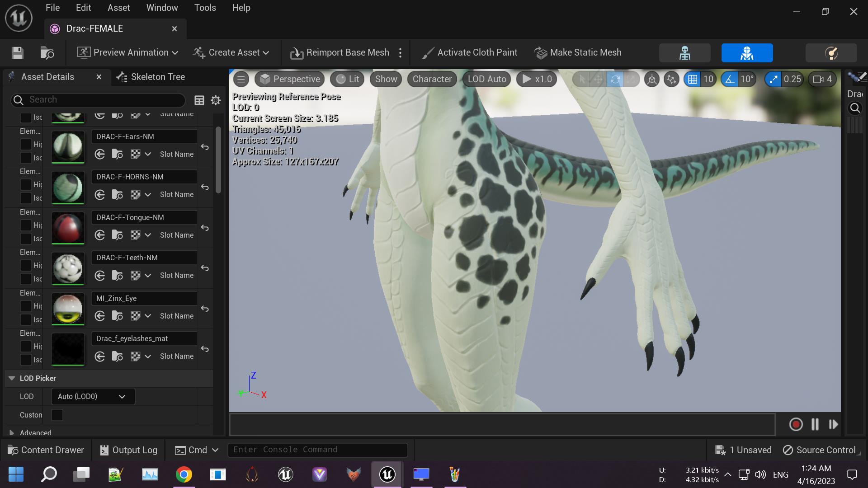The height and width of the screenshot is (488, 868).
Task: Open DRAC-F-Teeth-NM material dropdown arrow
Action: pyautogui.click(x=147, y=276)
